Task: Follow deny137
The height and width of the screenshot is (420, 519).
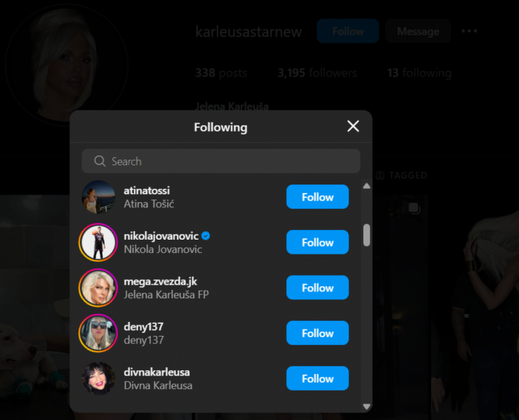Action: coord(317,332)
